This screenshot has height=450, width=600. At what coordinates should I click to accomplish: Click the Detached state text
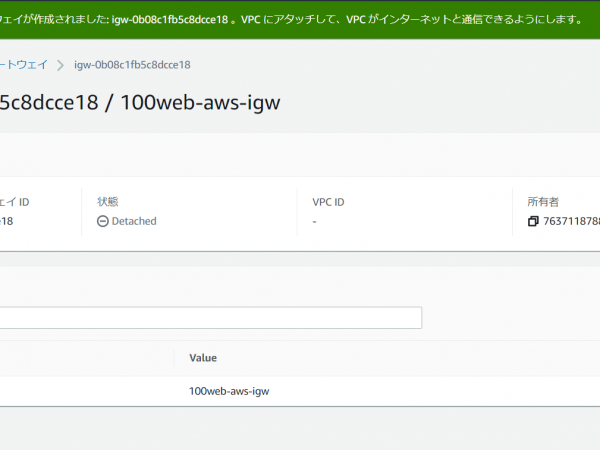click(x=134, y=221)
